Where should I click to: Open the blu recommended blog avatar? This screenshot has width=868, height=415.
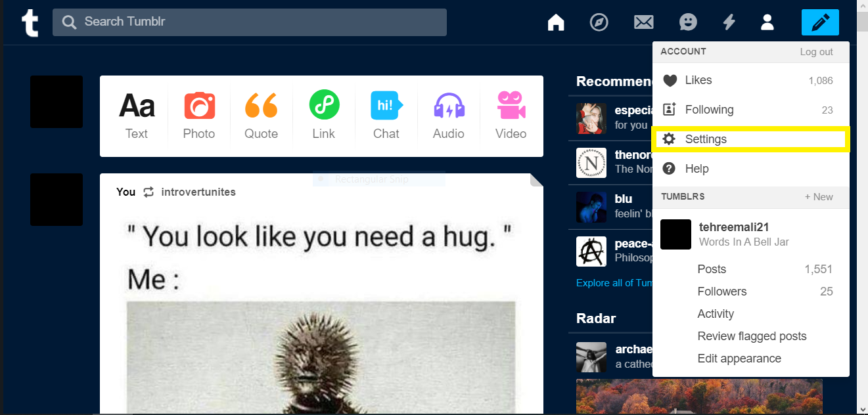coord(591,207)
